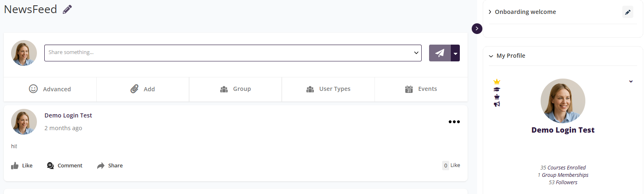Image resolution: width=644 pixels, height=194 pixels.
Task: Open the dropdown arrow beside send button
Action: 455,53
